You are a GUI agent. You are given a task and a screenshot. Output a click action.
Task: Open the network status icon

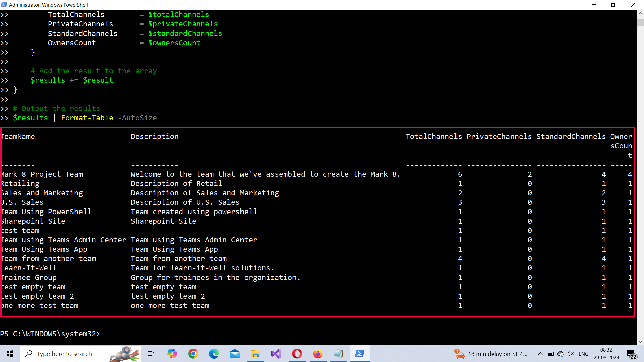click(x=561, y=354)
